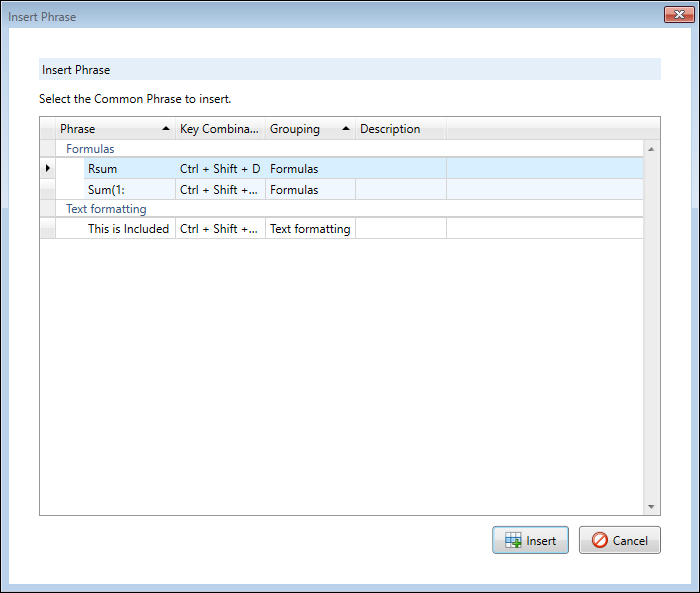Click the Description column header

click(x=399, y=129)
